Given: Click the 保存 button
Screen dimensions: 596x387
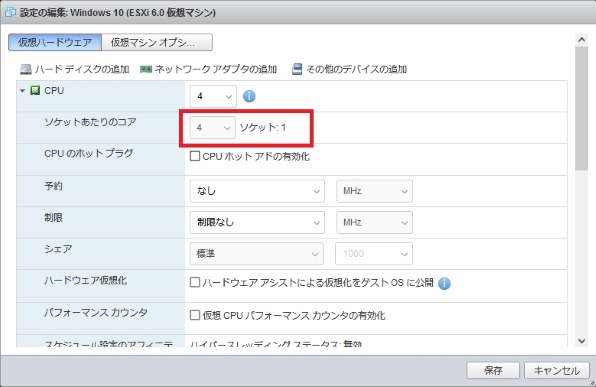Looking at the screenshot, I should 493,370.
